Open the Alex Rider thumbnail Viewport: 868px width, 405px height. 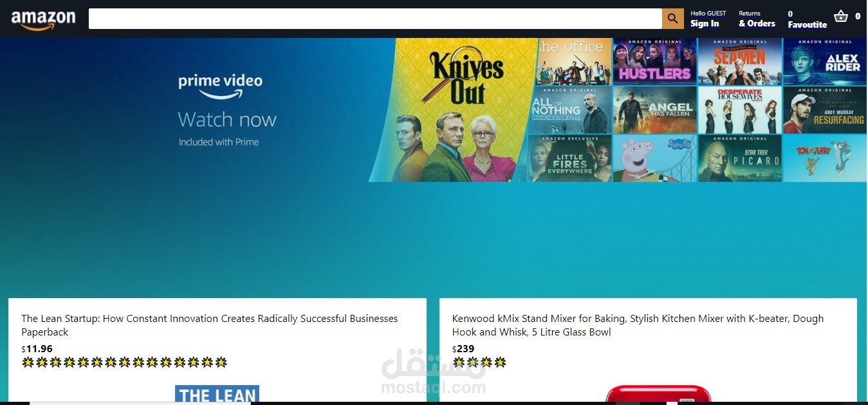[x=825, y=62]
